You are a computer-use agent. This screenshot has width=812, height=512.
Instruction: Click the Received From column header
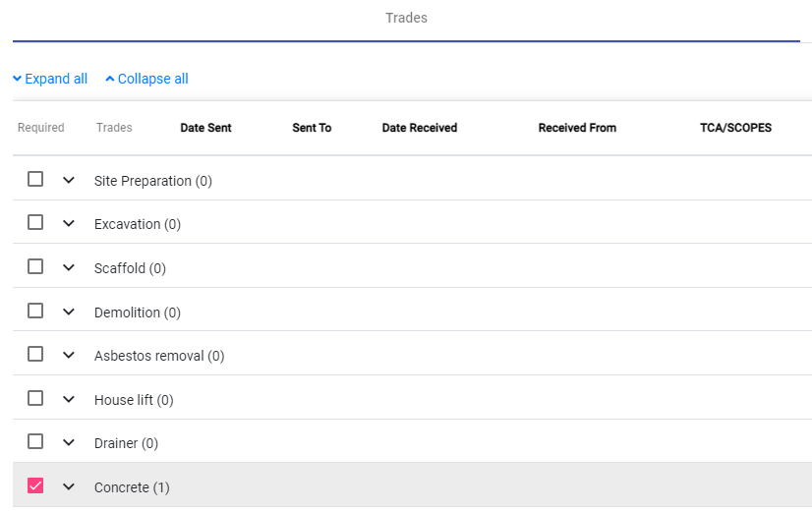(577, 128)
